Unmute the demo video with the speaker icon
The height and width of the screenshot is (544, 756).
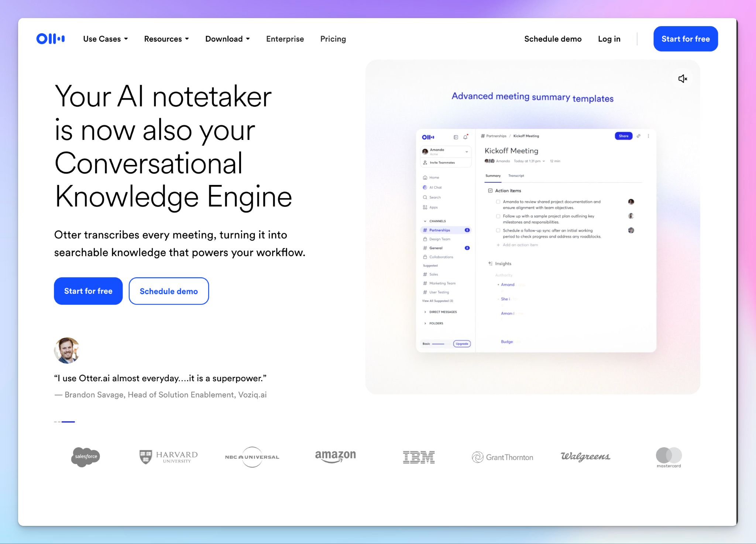coord(683,79)
